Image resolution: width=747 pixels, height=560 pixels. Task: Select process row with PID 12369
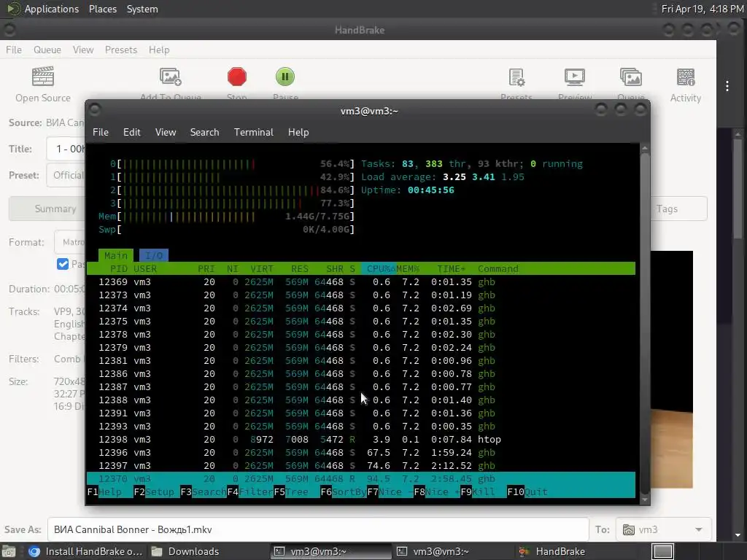click(360, 282)
